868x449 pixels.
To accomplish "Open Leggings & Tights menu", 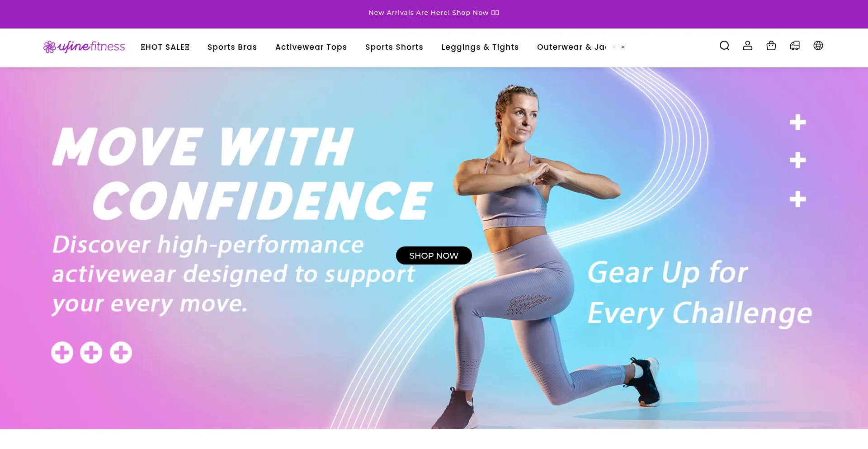I will 480,47.
